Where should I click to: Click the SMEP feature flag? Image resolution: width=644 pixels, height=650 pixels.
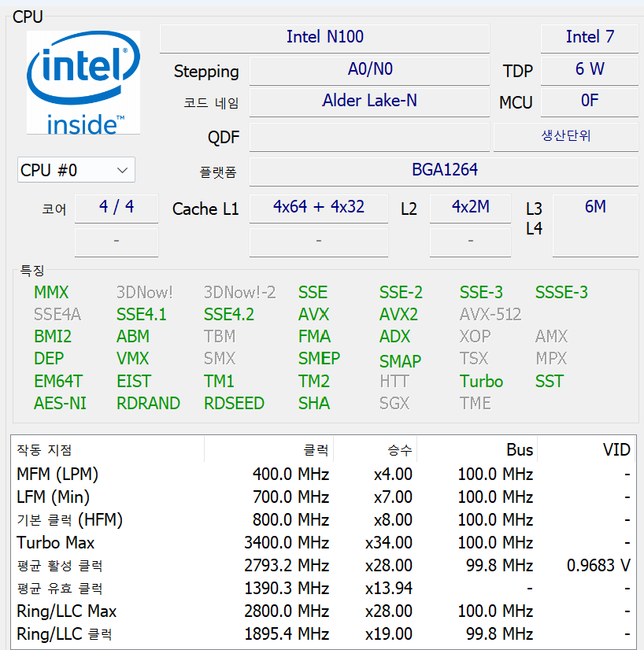[319, 359]
